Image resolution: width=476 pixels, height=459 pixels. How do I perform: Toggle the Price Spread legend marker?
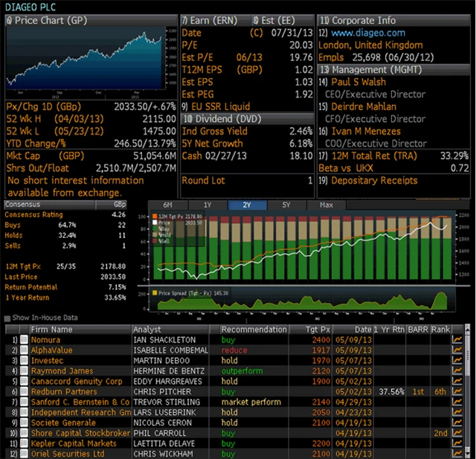(154, 293)
